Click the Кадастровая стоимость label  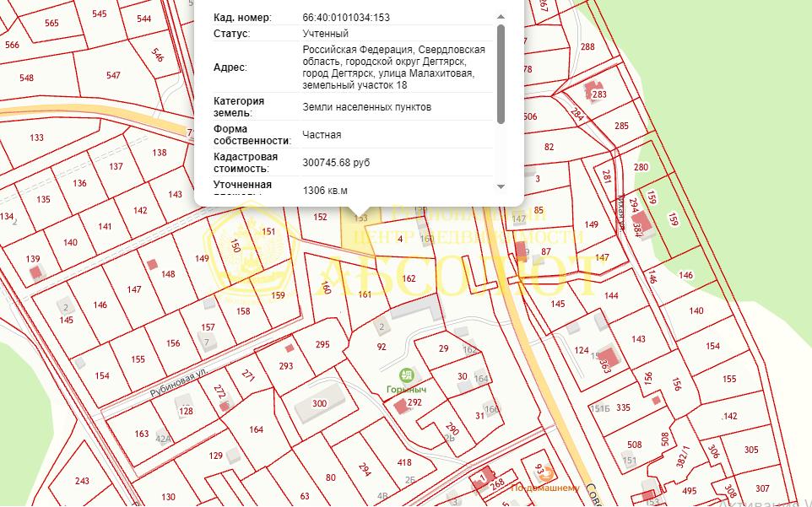point(246,163)
